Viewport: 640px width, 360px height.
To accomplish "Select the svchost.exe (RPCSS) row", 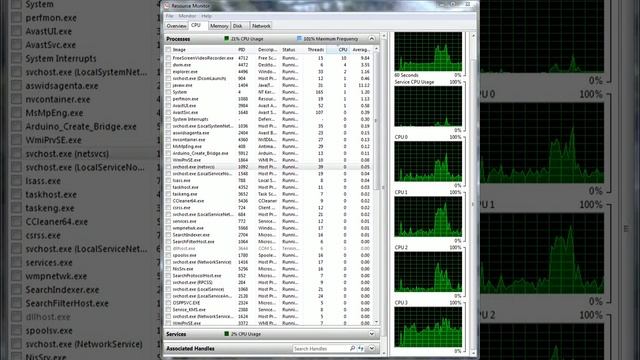I will click(x=269, y=282).
